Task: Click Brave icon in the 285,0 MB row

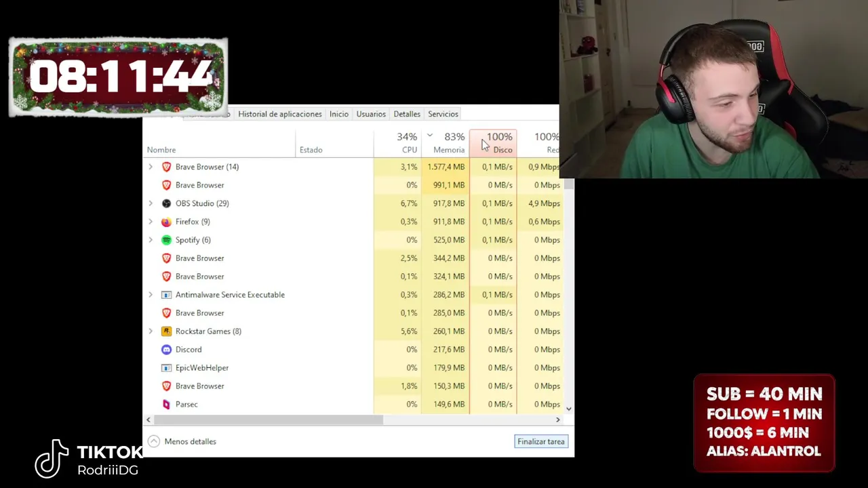Action: coord(166,313)
